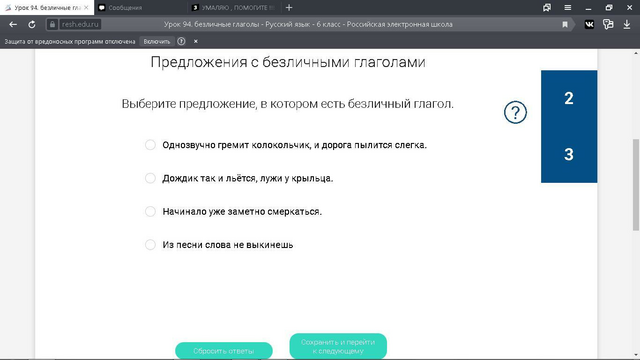640x360 pixels.
Task: Go to question number 3
Action: (569, 154)
